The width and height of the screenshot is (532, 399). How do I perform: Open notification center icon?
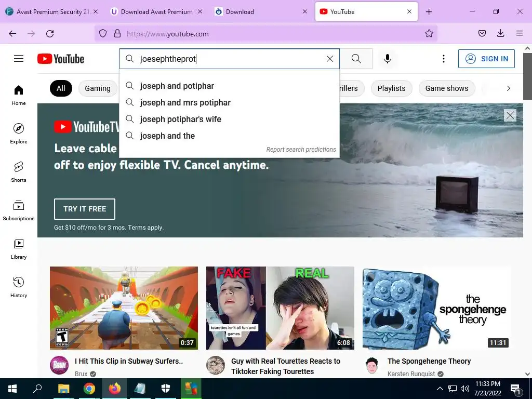[516, 389]
